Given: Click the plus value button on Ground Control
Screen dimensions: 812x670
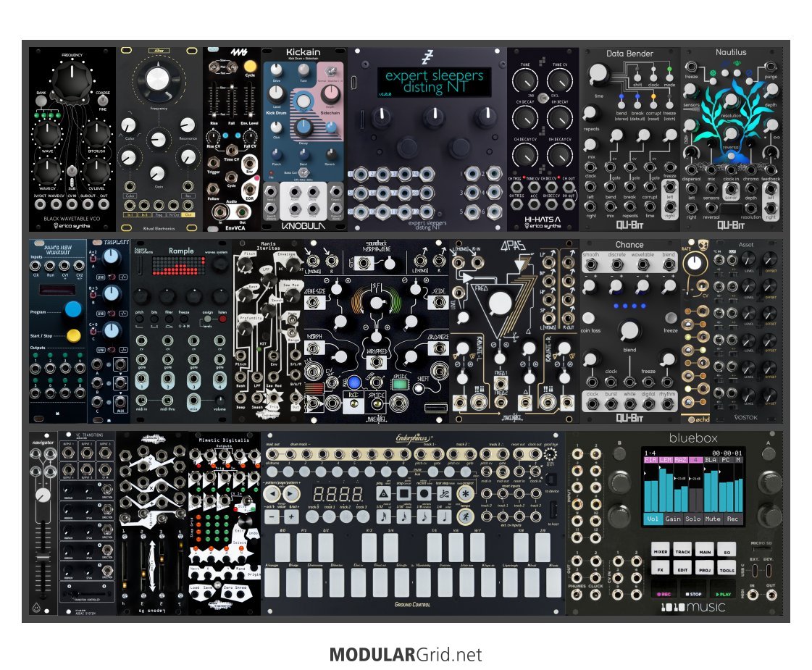Looking at the screenshot, I should 292,516.
